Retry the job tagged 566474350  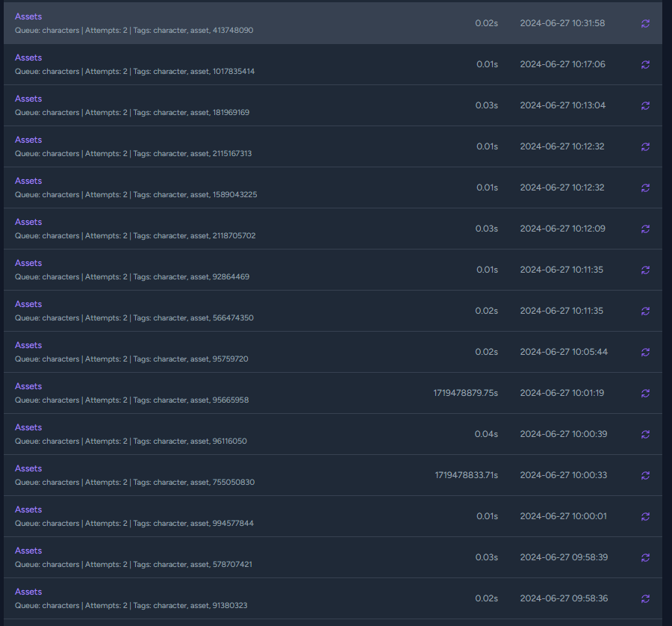pos(645,311)
